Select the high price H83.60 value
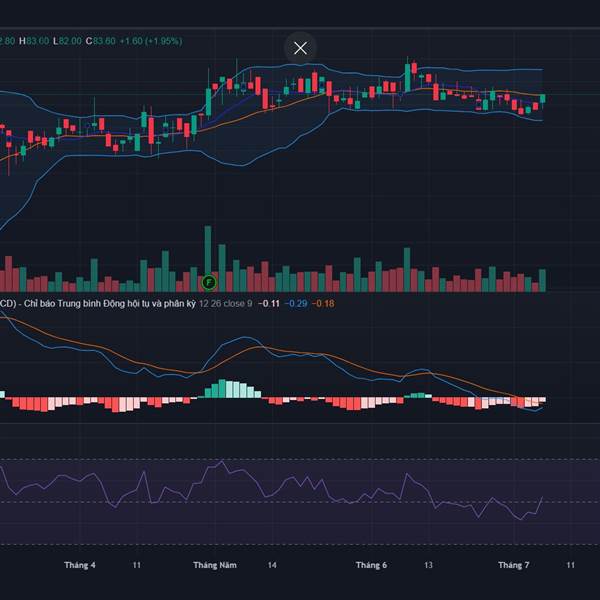 [34, 41]
